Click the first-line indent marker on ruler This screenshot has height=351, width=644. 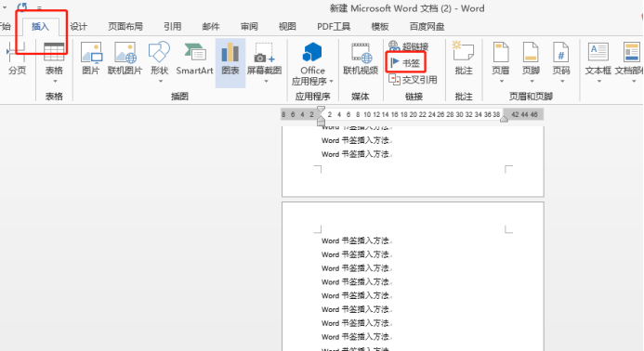[x=322, y=110]
